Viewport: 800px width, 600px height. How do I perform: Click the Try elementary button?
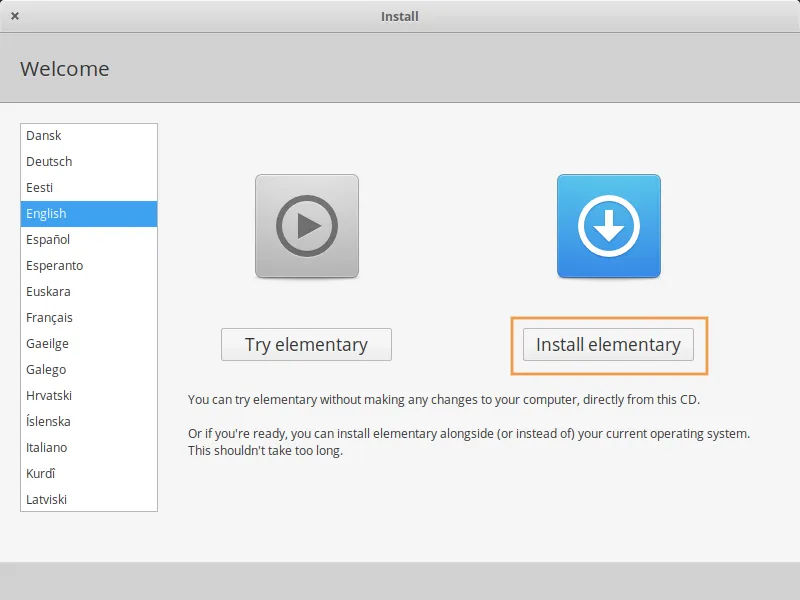click(306, 344)
